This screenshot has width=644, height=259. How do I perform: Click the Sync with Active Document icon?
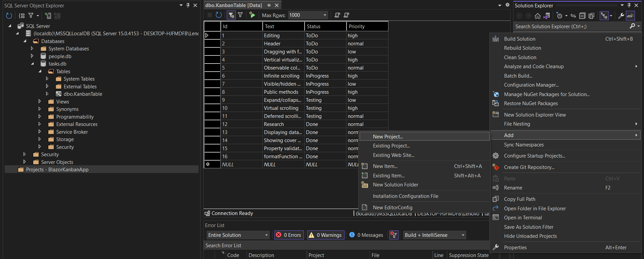click(x=573, y=16)
